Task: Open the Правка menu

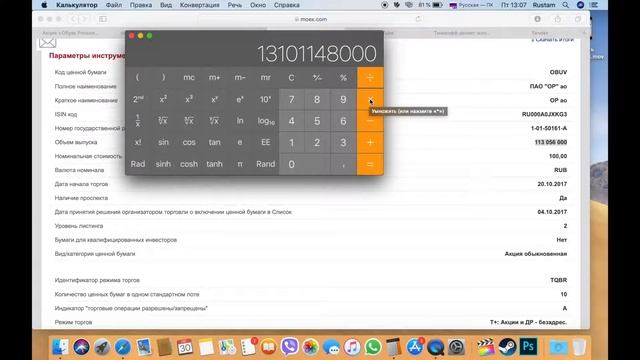Action: [141, 5]
